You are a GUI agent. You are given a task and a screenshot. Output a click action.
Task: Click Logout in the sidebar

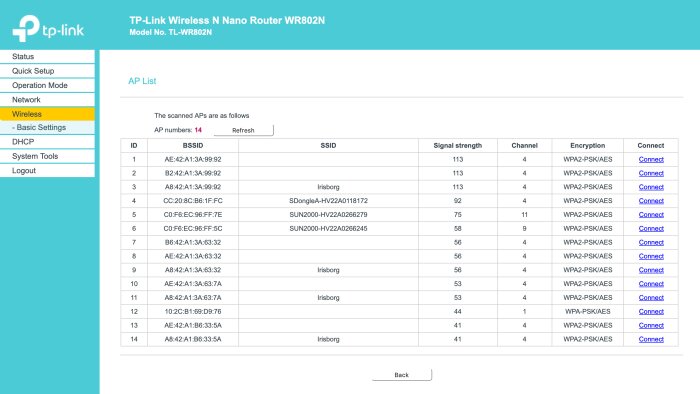[47, 170]
